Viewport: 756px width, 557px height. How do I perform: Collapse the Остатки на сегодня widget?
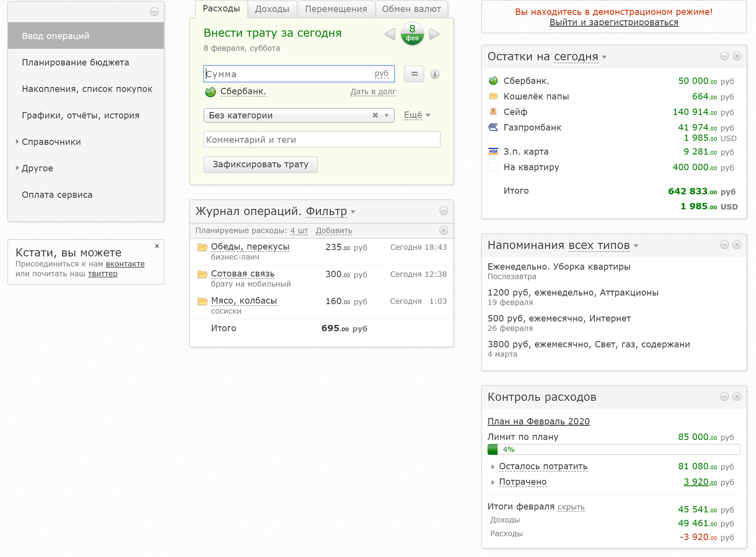tap(724, 56)
